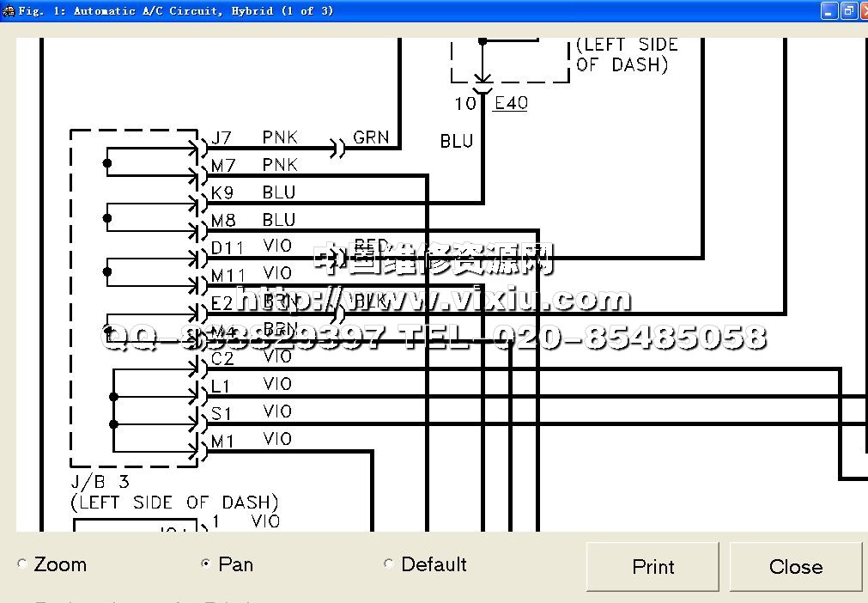
Task: Minimize the wiring diagram window
Action: pos(829,11)
